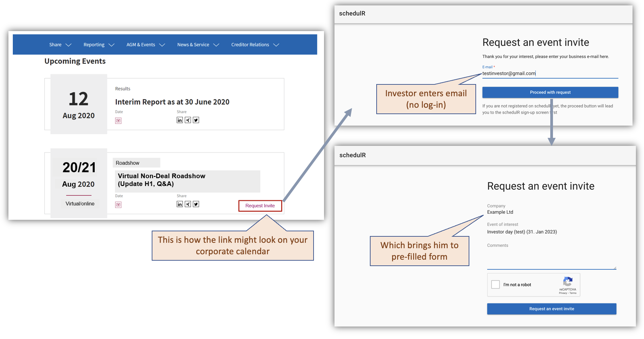Open the reCAPTCHA Privacy link

563,293
